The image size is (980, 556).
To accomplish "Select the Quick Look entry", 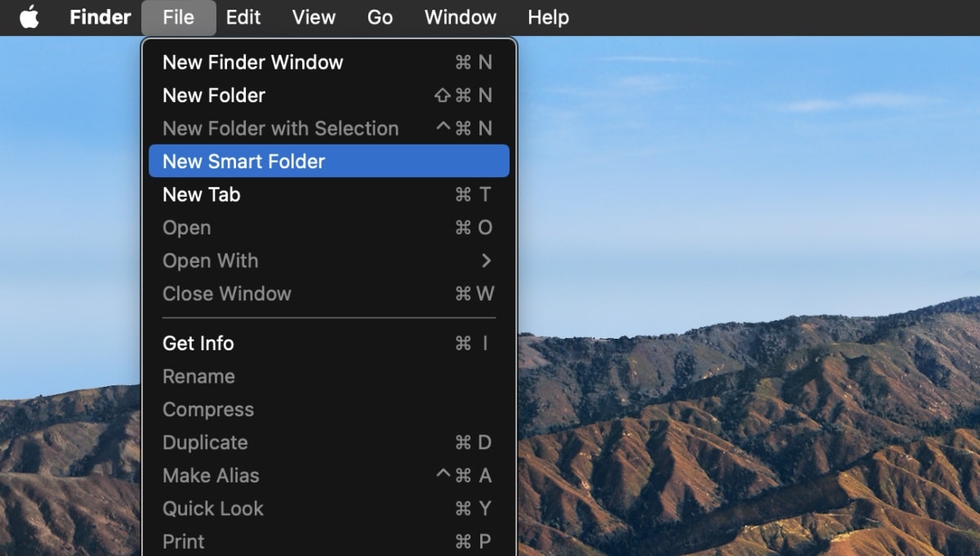I will pyautogui.click(x=213, y=509).
